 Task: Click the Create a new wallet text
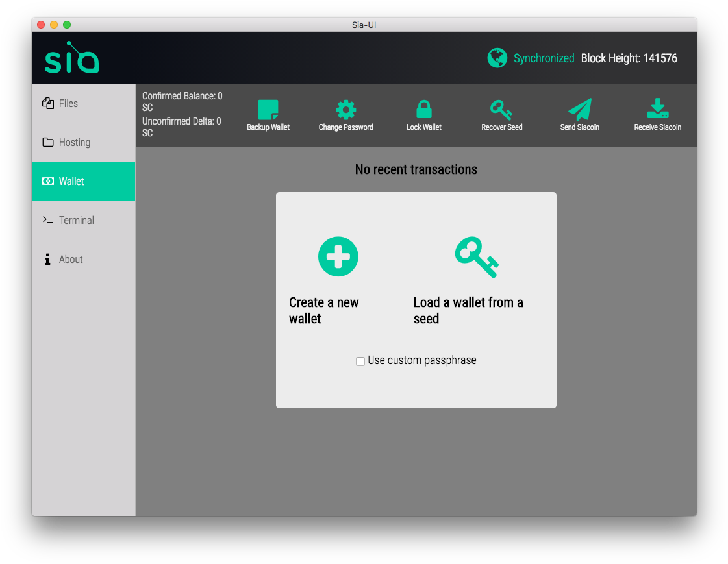[x=323, y=310]
